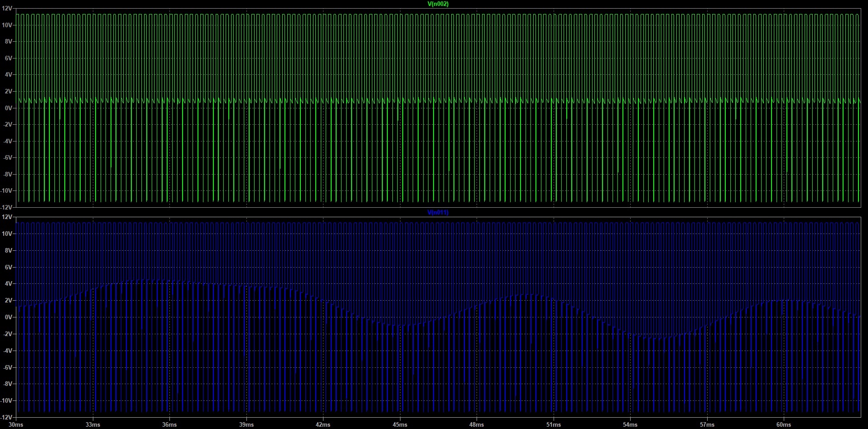
Task: Click the 10V label in V(n002) pane
Action: 7,25
